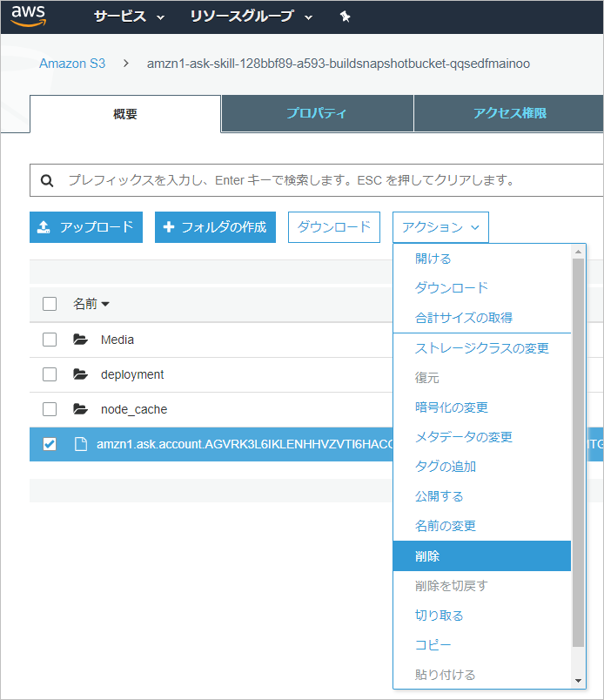The image size is (604, 700).
Task: Click the deployment folder icon
Action: tap(80, 374)
